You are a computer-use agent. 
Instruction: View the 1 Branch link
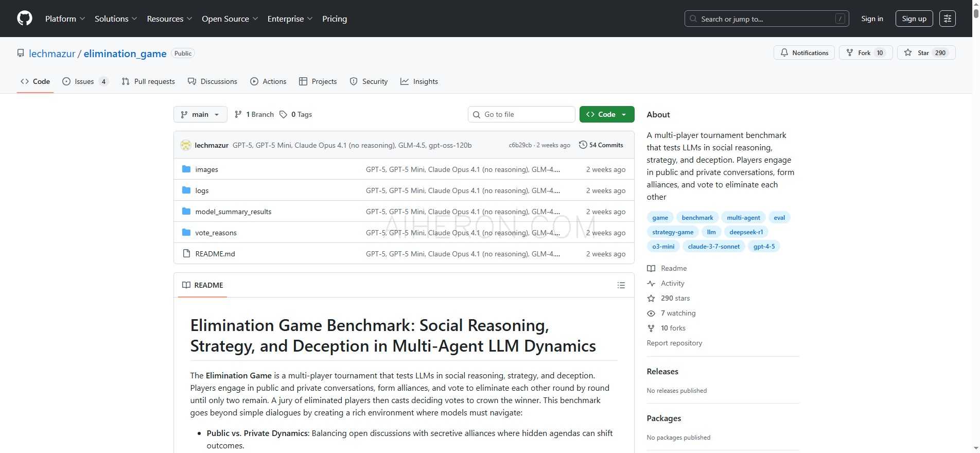(x=254, y=114)
